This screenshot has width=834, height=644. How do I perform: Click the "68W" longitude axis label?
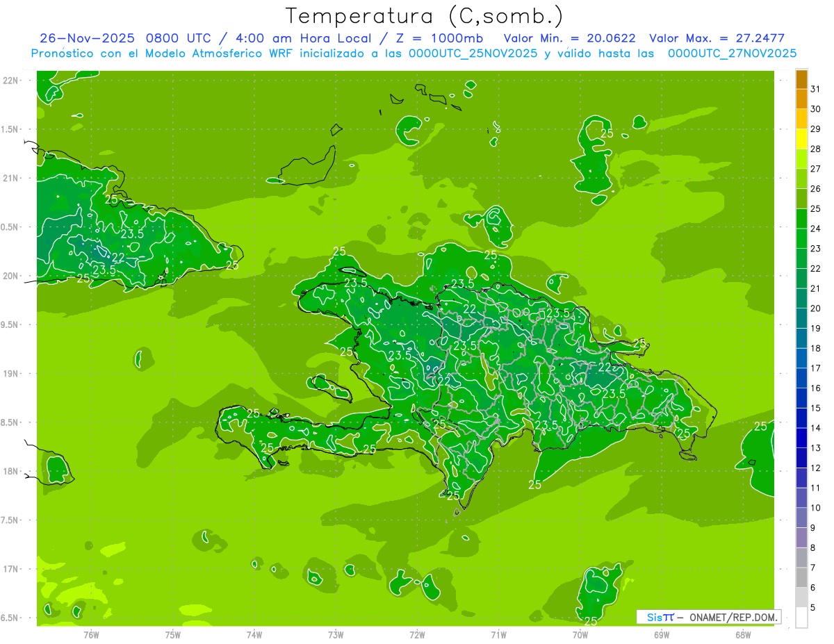743,634
